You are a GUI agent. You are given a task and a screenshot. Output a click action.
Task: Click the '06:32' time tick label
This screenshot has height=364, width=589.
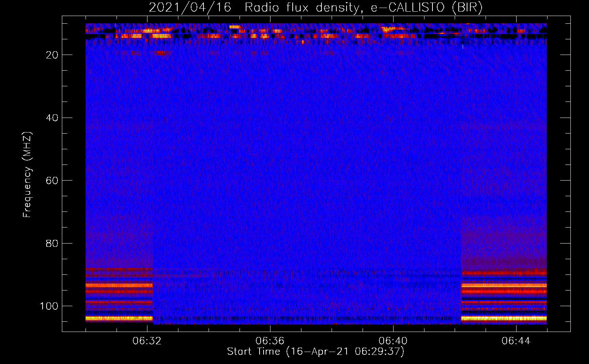point(147,341)
